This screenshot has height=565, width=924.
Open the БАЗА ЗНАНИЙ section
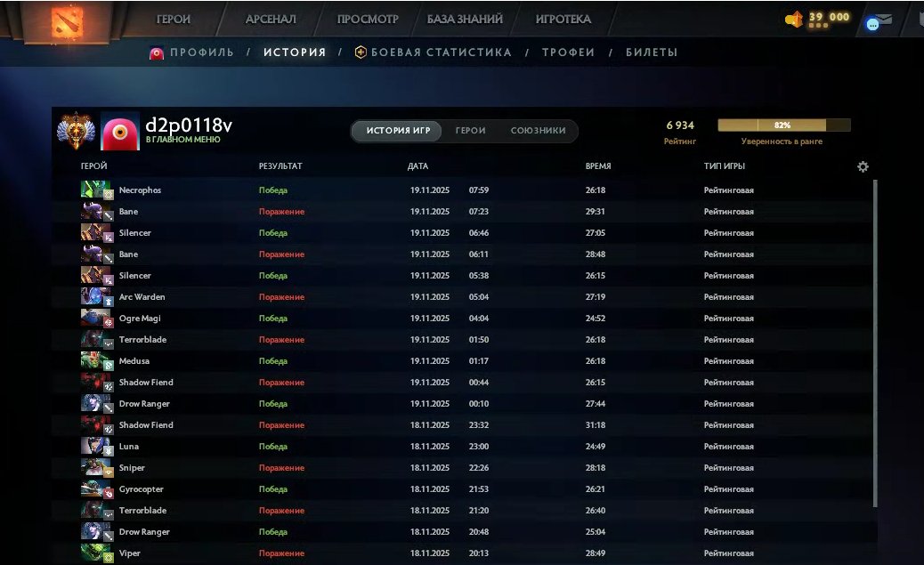coord(464,18)
